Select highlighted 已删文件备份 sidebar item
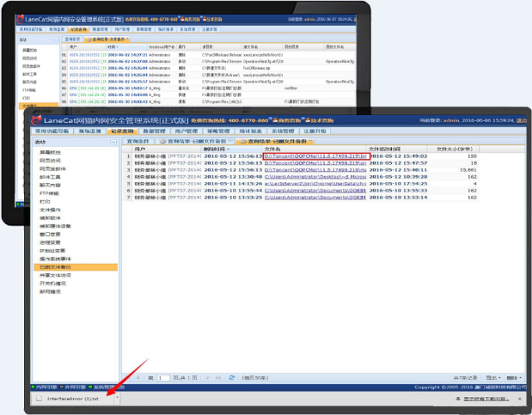 tap(76, 267)
